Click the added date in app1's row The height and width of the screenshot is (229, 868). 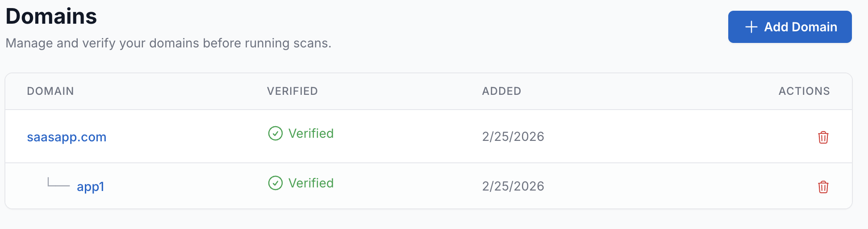[x=513, y=186]
